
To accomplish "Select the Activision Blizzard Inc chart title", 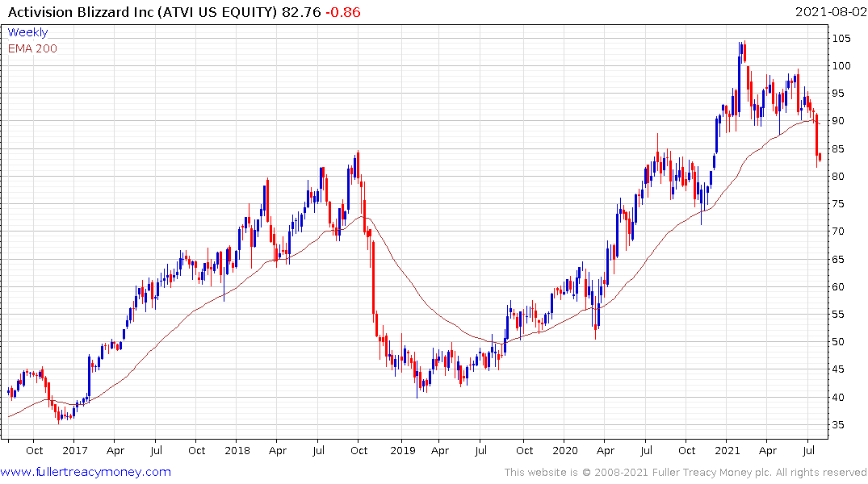I will tap(142, 12).
